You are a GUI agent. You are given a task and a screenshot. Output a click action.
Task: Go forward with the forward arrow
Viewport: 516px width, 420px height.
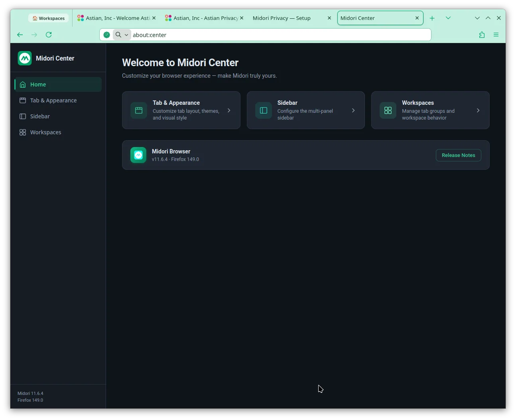click(x=34, y=35)
